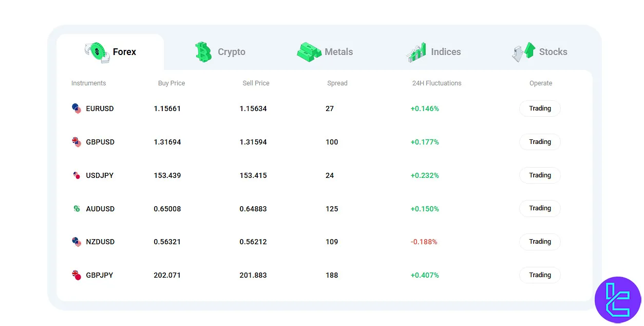Click the bar chart icon next to Indices
This screenshot has width=644, height=326.
[415, 51]
